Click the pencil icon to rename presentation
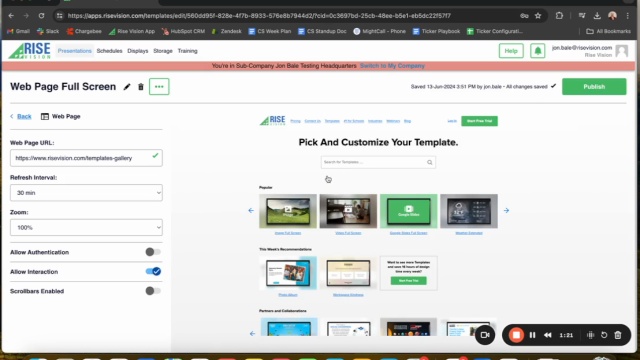Viewport: 640px width, 360px height. (x=127, y=87)
